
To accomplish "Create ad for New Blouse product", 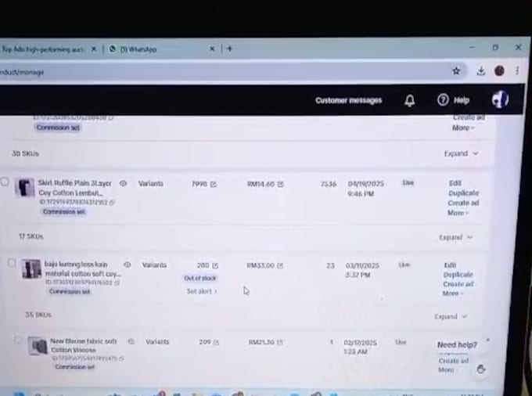I will click(x=454, y=361).
